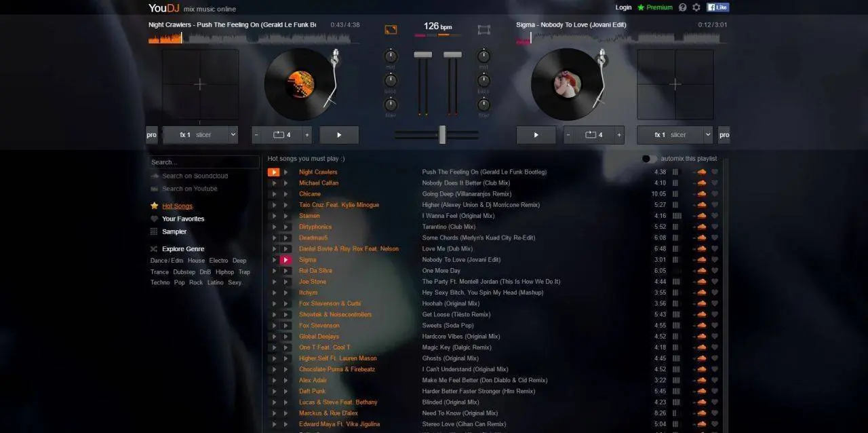Image resolution: width=868 pixels, height=433 pixels.
Task: Click the right channel volume fader
Action: point(452,54)
